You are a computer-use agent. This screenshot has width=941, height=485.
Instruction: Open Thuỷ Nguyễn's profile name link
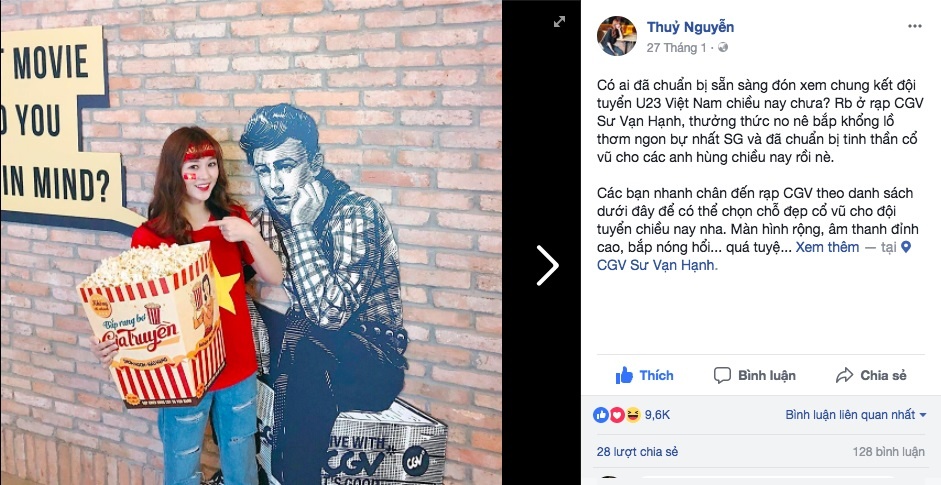pyautogui.click(x=690, y=27)
